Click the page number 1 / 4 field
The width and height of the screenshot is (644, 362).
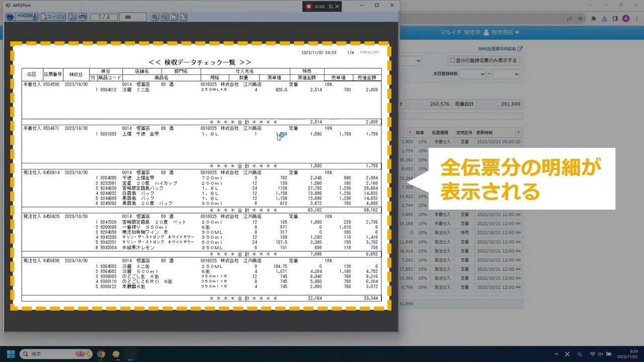pyautogui.click(x=104, y=17)
